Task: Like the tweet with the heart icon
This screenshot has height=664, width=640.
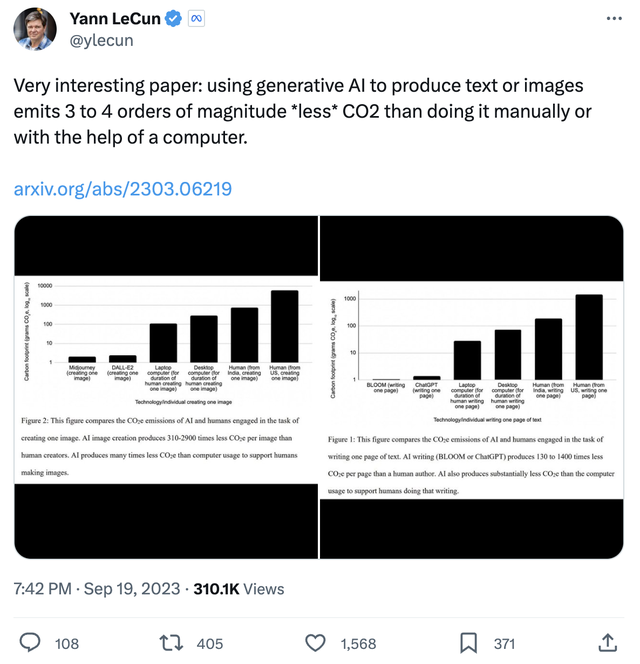Action: point(315,642)
